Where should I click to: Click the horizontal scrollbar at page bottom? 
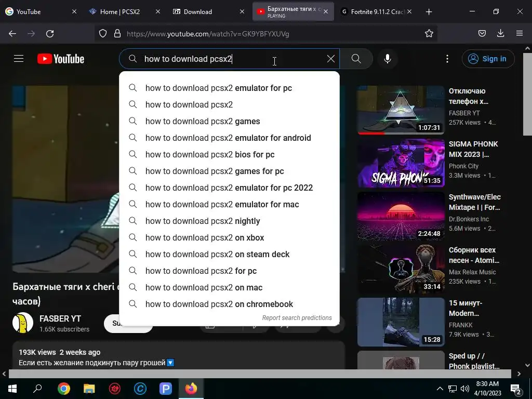click(x=260, y=374)
